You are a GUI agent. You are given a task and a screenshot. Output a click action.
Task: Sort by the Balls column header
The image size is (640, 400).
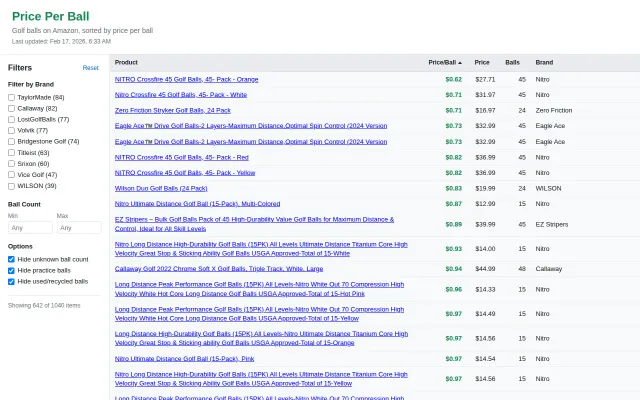pyautogui.click(x=512, y=62)
